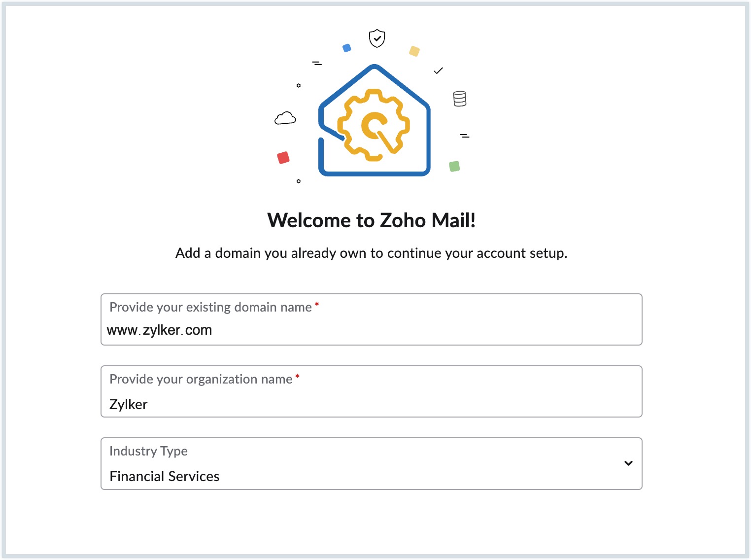The width and height of the screenshot is (751, 560).
Task: Click the Welcome to Zoho Mail heading
Action: click(372, 220)
